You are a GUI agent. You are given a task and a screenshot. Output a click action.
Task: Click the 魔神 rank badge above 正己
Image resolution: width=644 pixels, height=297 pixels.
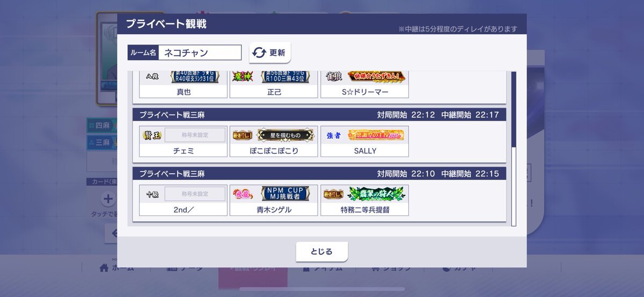tap(243, 77)
